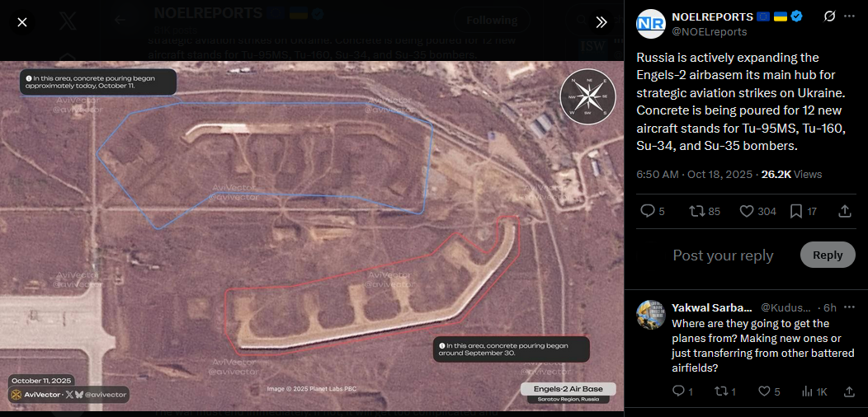The image size is (868, 417).
Task: Click the Grok explain icon on the post
Action: coord(829,16)
